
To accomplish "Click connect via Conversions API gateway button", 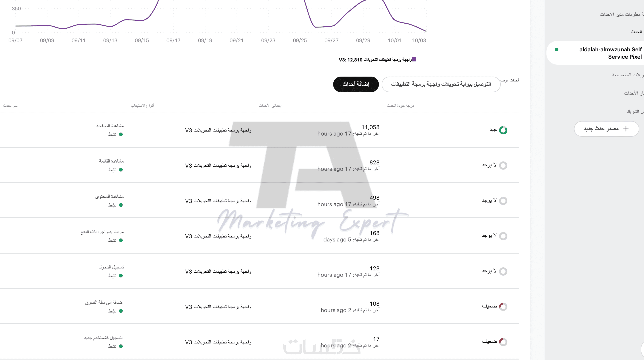I will click(x=441, y=84).
